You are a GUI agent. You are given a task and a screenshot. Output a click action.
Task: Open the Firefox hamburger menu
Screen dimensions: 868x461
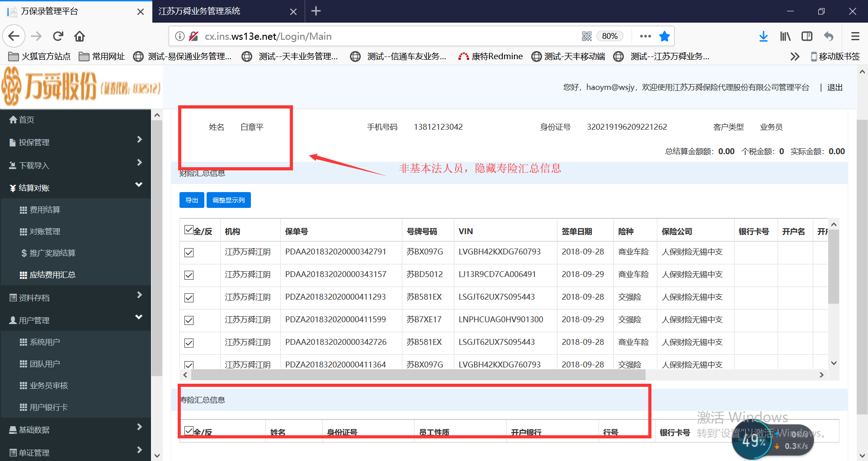855,36
